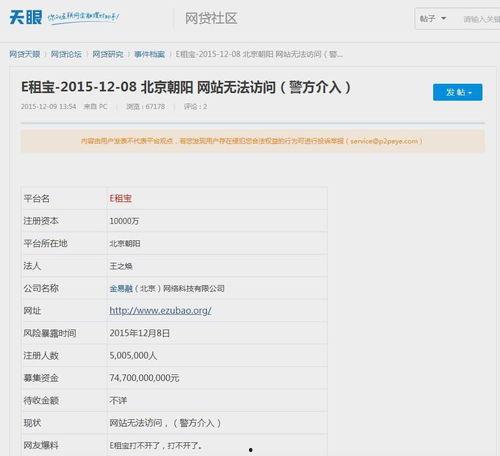Click the 募集资金 row label
The image size is (500, 456).
(41, 378)
